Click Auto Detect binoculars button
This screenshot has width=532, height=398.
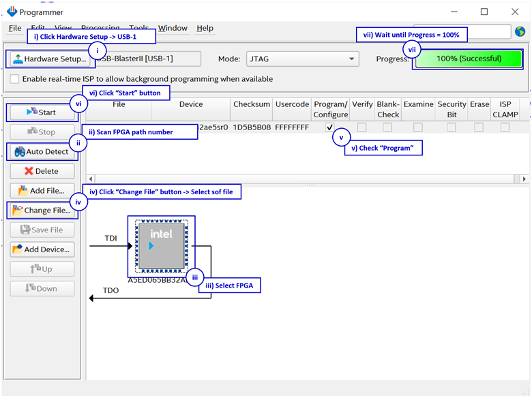[42, 151]
